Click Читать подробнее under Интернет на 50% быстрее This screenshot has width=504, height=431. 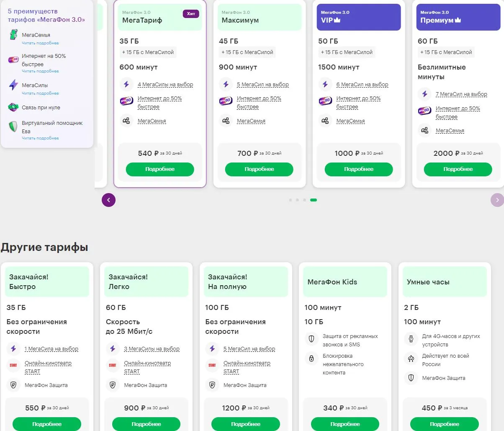pyautogui.click(x=40, y=71)
